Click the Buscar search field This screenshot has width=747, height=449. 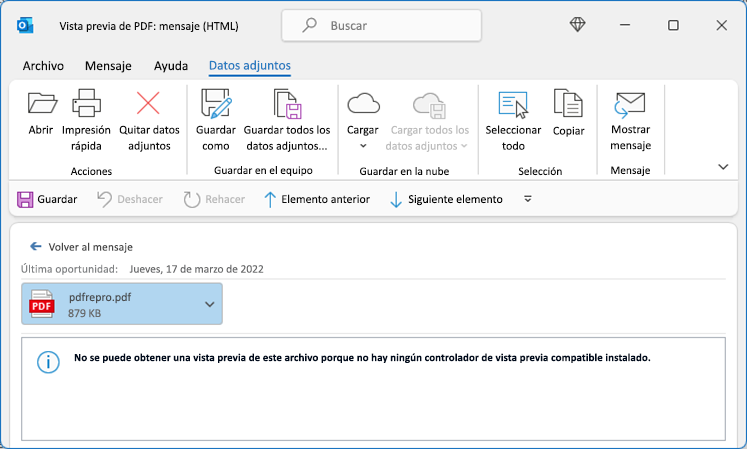tap(382, 26)
